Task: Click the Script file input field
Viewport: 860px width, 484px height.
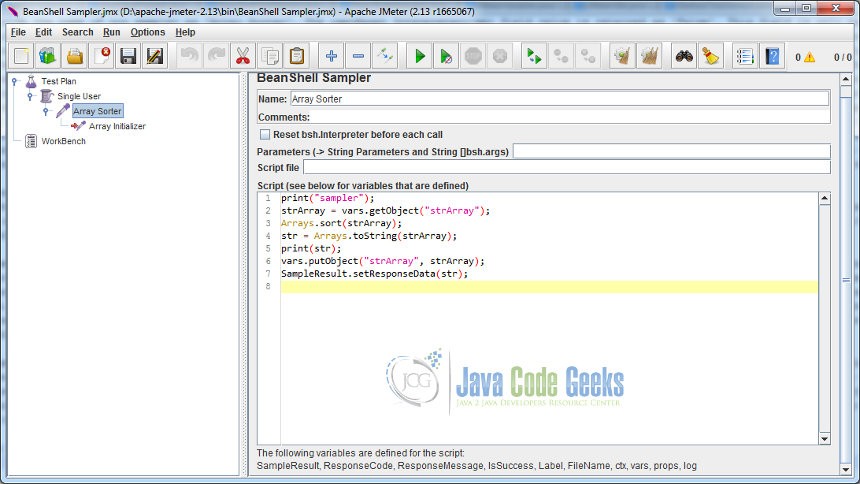Action: tap(567, 167)
